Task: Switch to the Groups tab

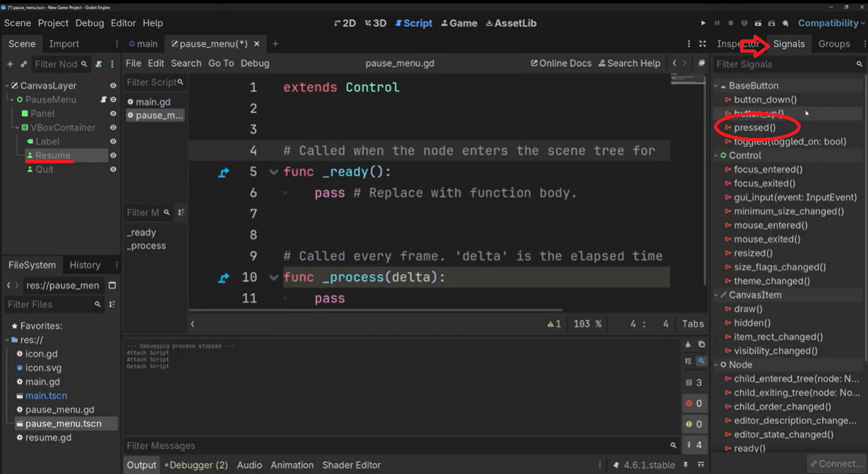Action: [833, 43]
